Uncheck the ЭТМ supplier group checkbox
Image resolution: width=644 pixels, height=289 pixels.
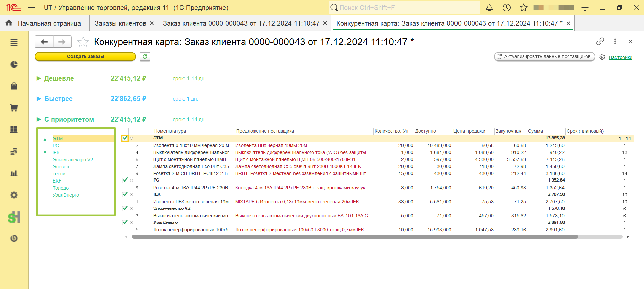(125, 138)
